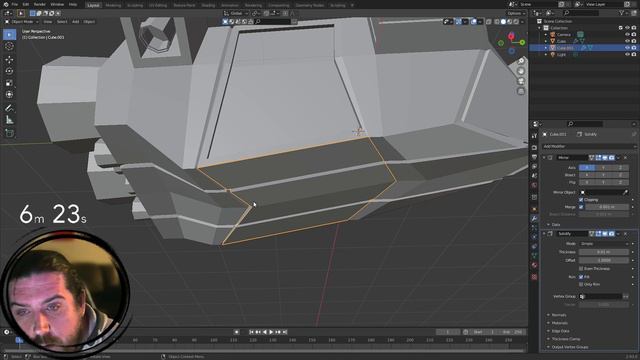Image resolution: width=640 pixels, height=360 pixels.
Task: Select the Annotate tool
Action: pyautogui.click(x=9, y=108)
